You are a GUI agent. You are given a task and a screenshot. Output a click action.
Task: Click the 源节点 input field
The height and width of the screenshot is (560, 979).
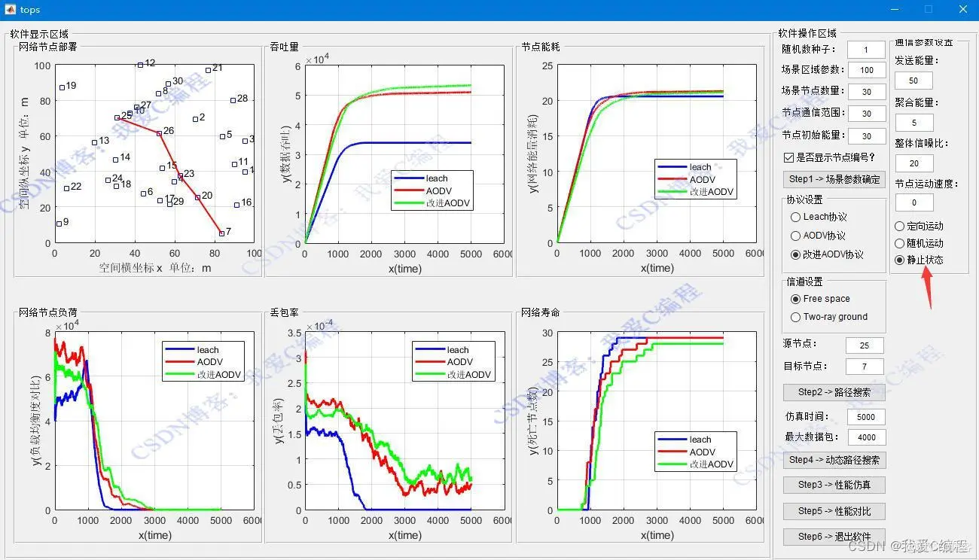point(865,345)
